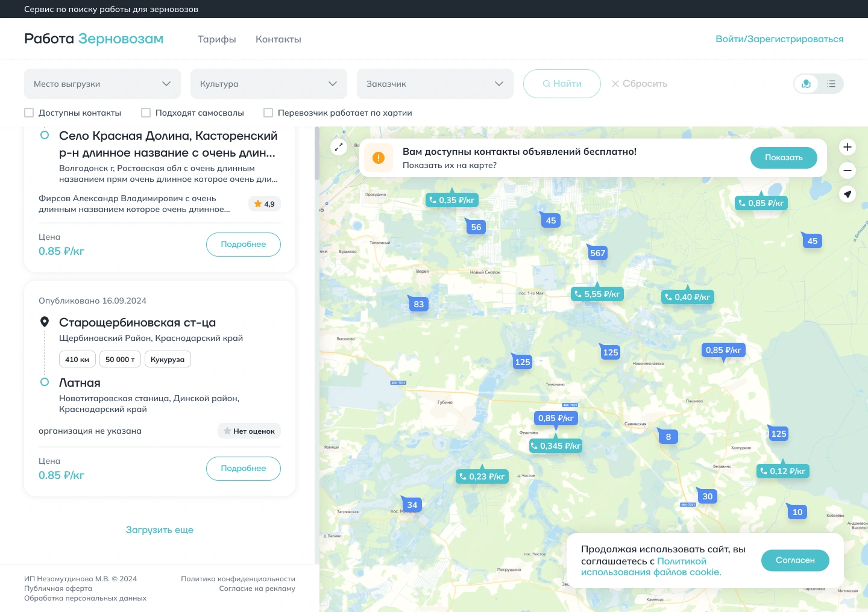Toggle Перевозчик работает по хартии checkbox
This screenshot has height=612, width=868.
(268, 113)
